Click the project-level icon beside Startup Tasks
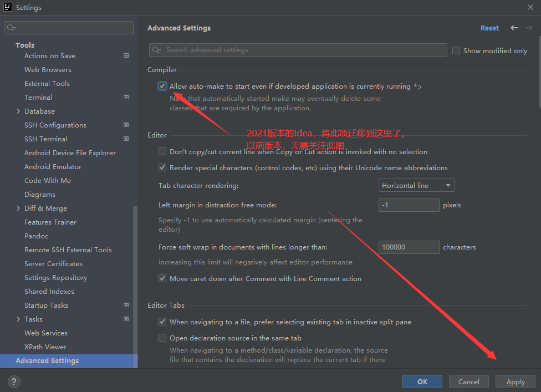The image size is (541, 392). coord(126,305)
